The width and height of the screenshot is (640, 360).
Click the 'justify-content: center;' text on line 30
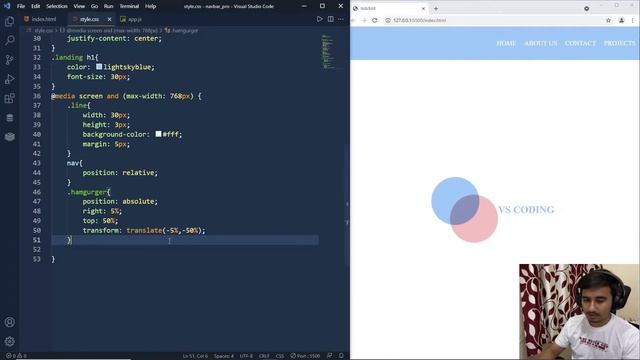[114, 38]
